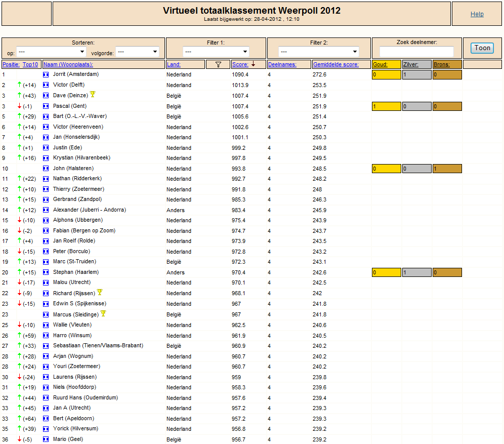This screenshot has width=504, height=444.
Task: Click the name Jorrit (Amsterdam)
Action: (x=76, y=74)
